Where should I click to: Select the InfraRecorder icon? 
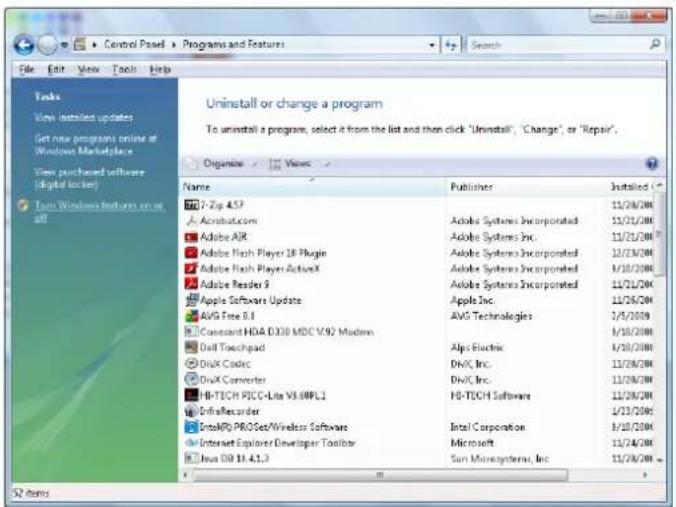pyautogui.click(x=191, y=411)
